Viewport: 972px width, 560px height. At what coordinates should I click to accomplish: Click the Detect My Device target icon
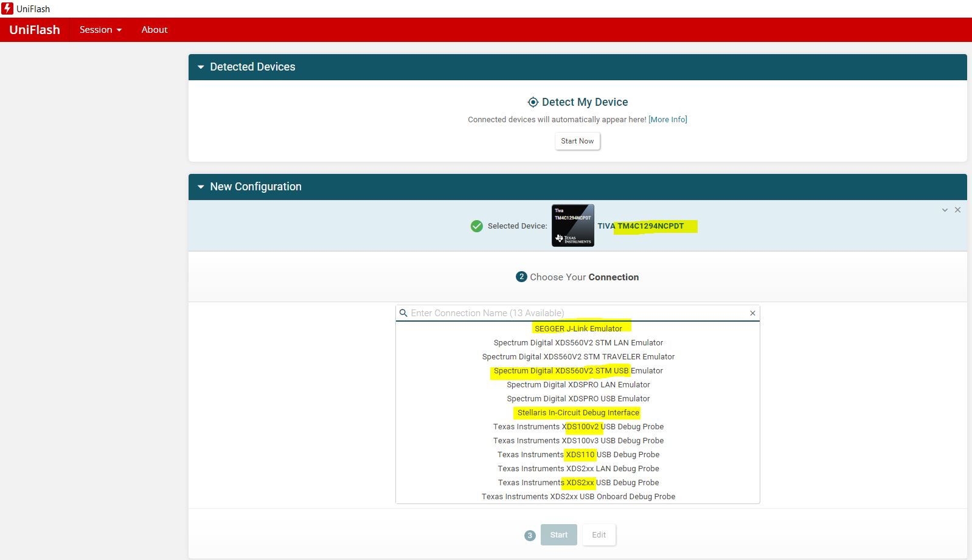(x=533, y=102)
